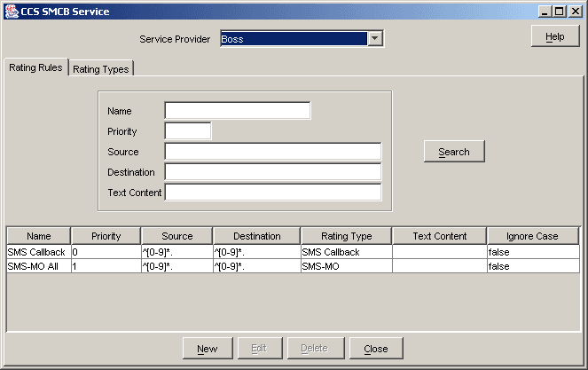Focus the Destination search field
Screen dimensions: 588x370
click(x=273, y=172)
